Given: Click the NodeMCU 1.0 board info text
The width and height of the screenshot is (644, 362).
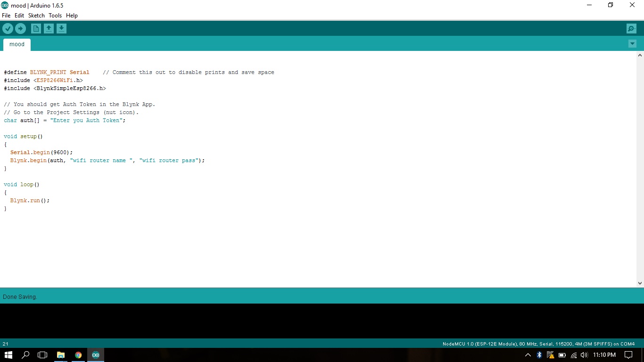Looking at the screenshot, I should tap(539, 344).
